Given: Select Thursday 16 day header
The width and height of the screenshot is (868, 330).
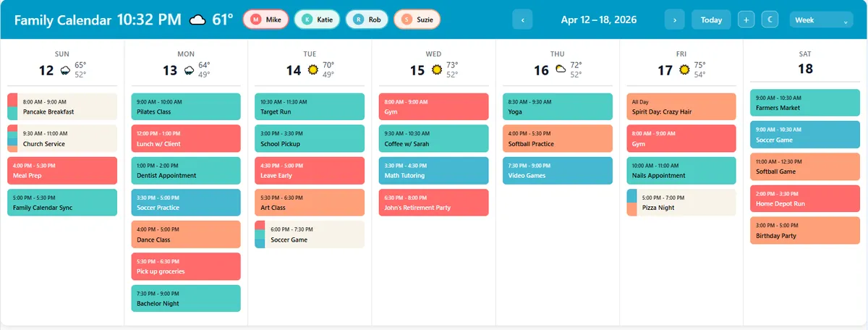Looking at the screenshot, I should pos(558,64).
